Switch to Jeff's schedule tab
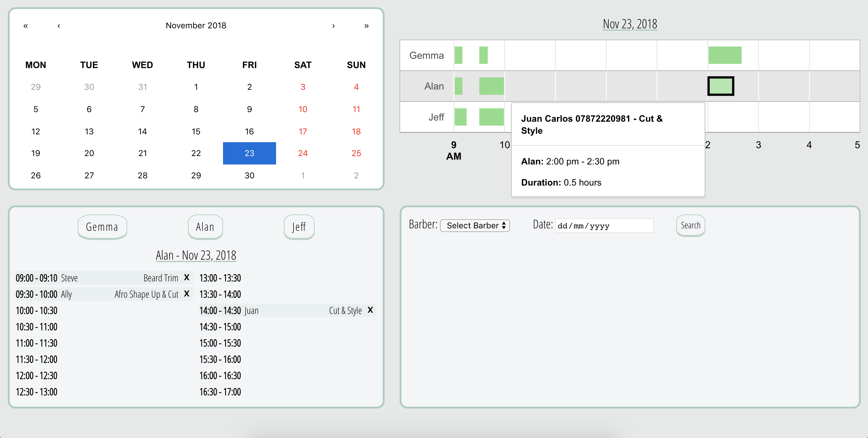Screen dimensions: 868x438 [299, 227]
